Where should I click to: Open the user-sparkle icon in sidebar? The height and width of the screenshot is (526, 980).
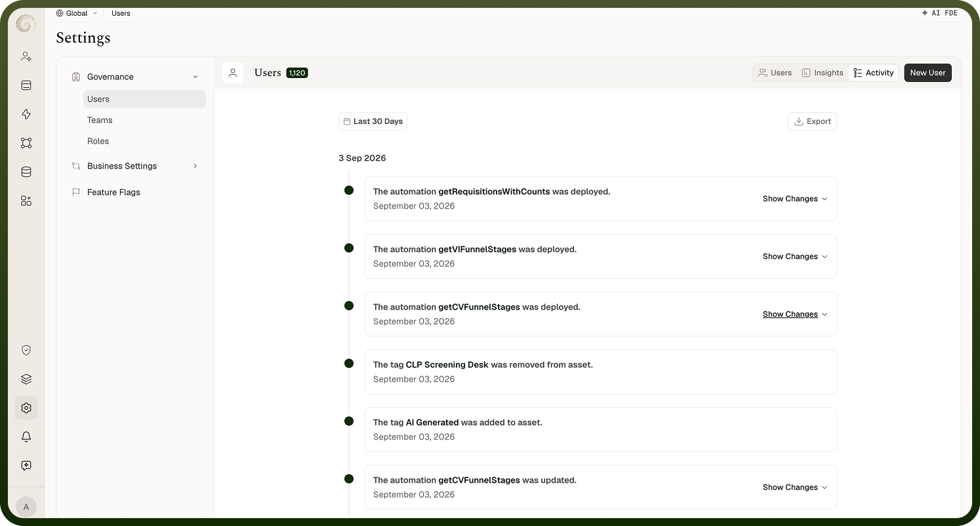click(x=26, y=56)
